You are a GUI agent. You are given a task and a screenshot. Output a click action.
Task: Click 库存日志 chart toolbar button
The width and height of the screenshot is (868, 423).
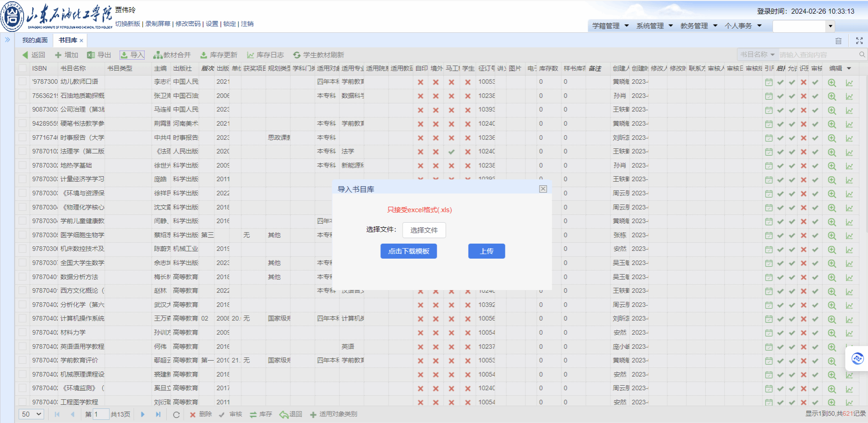pyautogui.click(x=265, y=55)
